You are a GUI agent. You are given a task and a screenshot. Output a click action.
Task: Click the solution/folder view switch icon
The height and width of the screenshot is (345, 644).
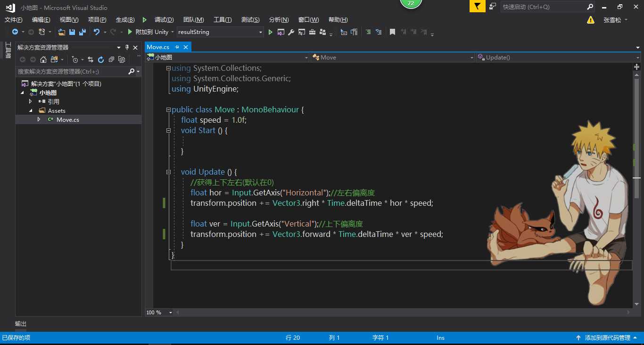54,59
